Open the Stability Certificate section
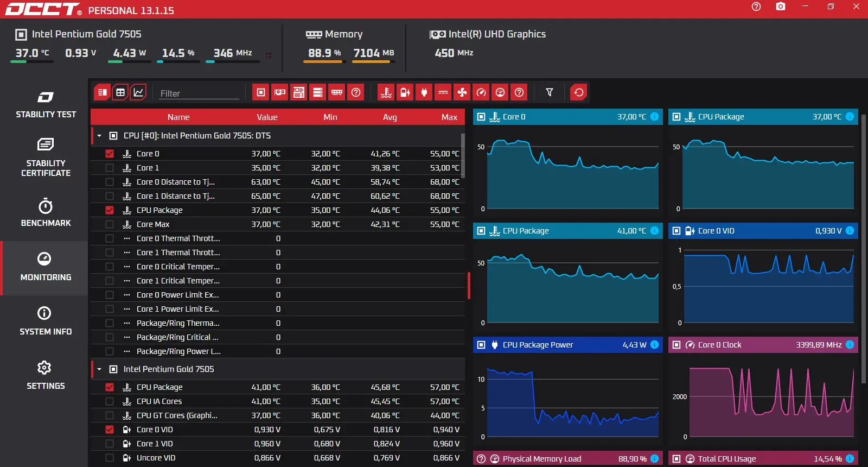Image resolution: width=868 pixels, height=467 pixels. click(46, 158)
